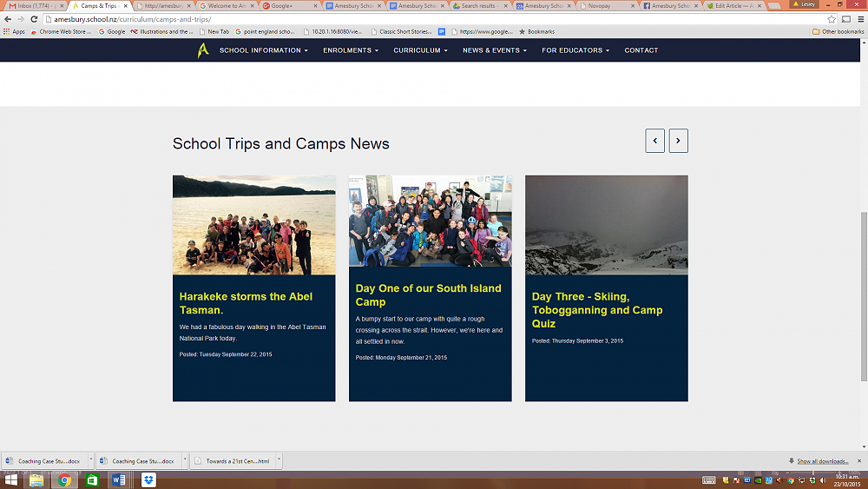The width and height of the screenshot is (868, 489).
Task: Click the Amesbury school logo in navbar
Action: point(203,50)
